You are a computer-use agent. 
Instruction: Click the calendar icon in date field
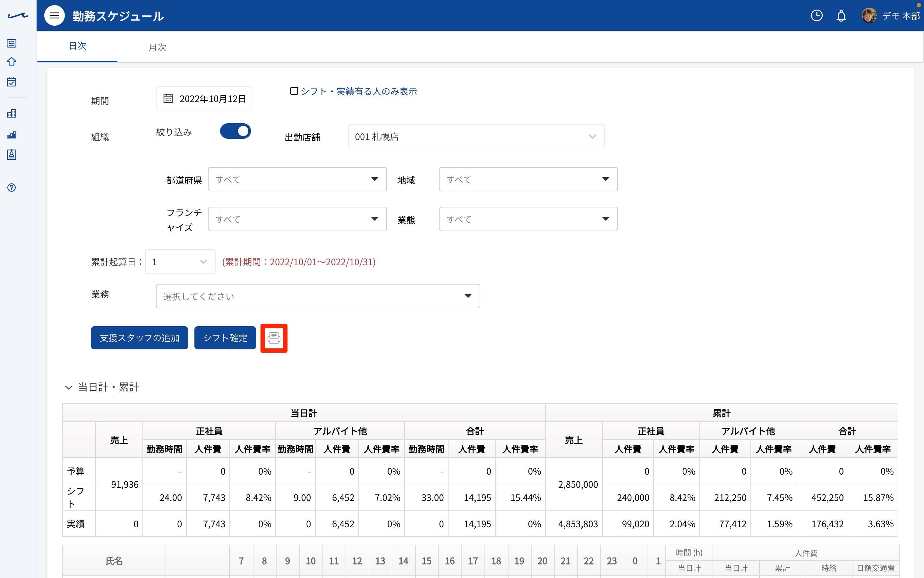click(168, 99)
